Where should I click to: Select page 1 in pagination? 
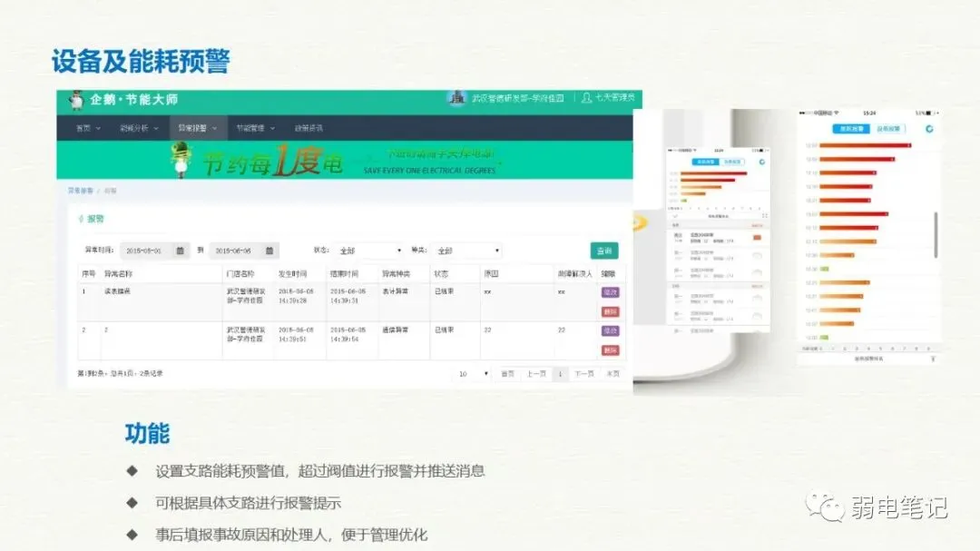560,373
